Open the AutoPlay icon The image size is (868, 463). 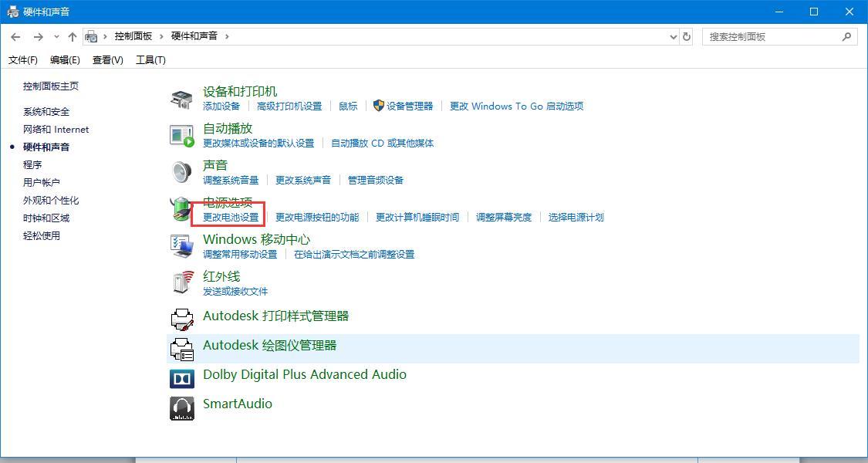pos(181,136)
